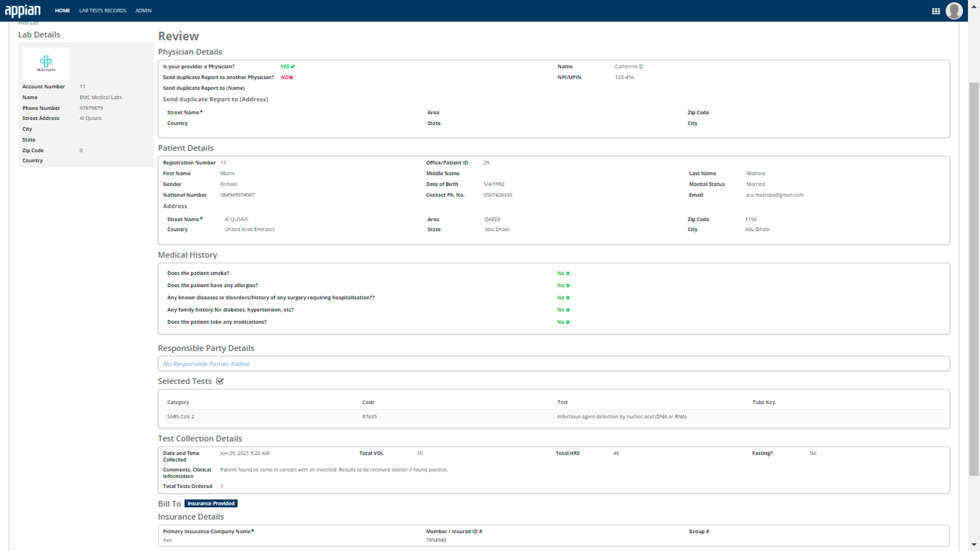The image size is (980, 551).
Task: Click patient first name Malini
Action: 227,174
